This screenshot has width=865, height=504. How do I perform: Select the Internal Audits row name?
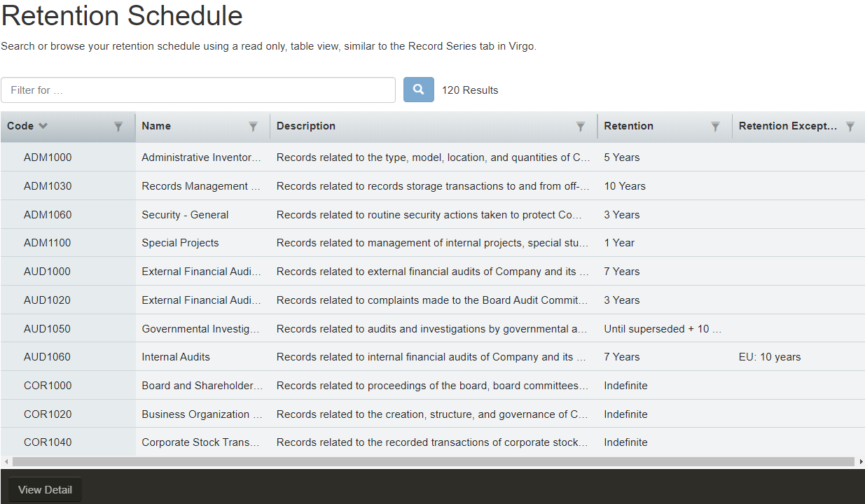coord(176,357)
